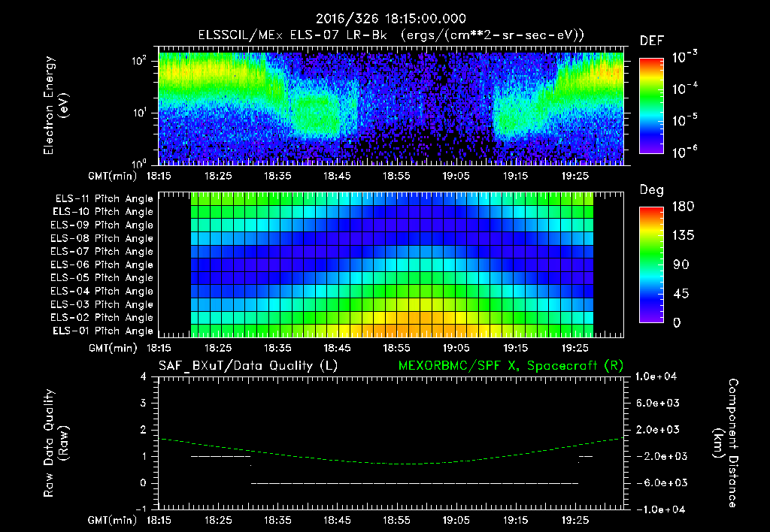Select the ELS-04 Pitch Angle row label
The height and width of the screenshot is (532, 770).
[102, 291]
